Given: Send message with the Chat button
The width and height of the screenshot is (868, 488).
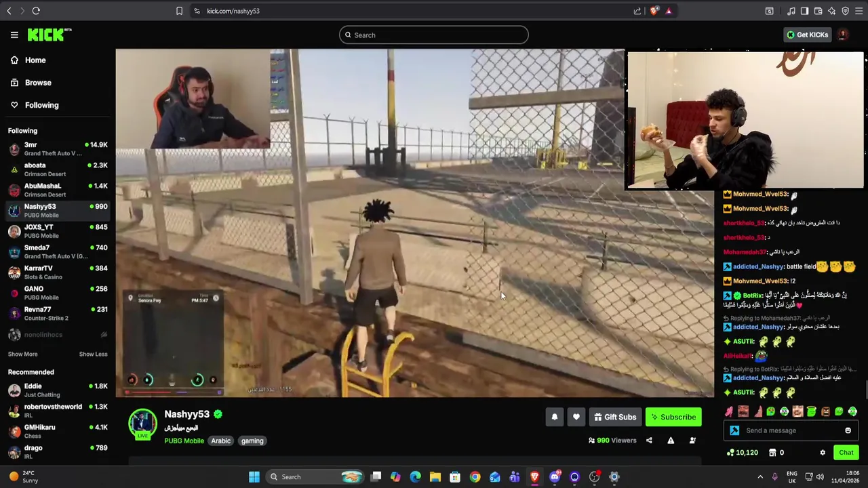Looking at the screenshot, I should pos(846,453).
